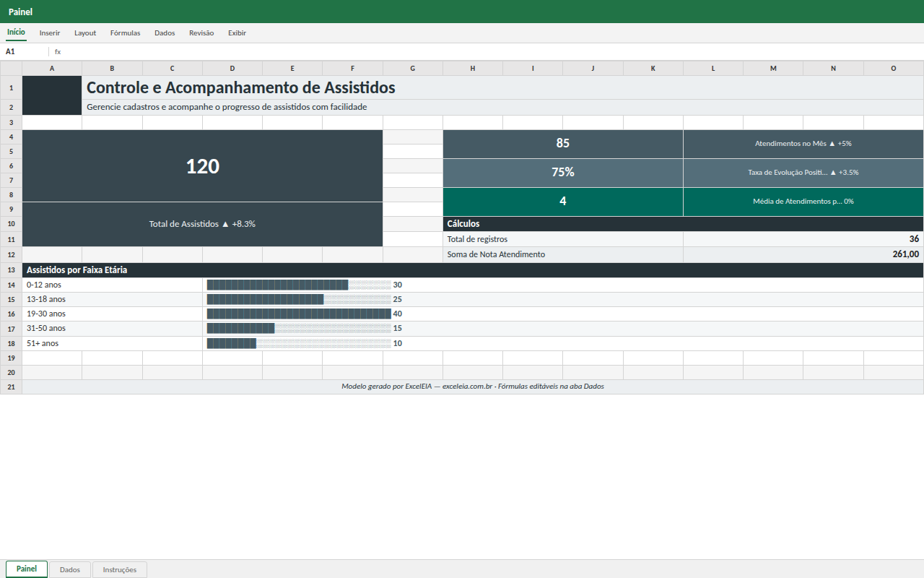
Task: Select row 21 header
Action: 11,387
